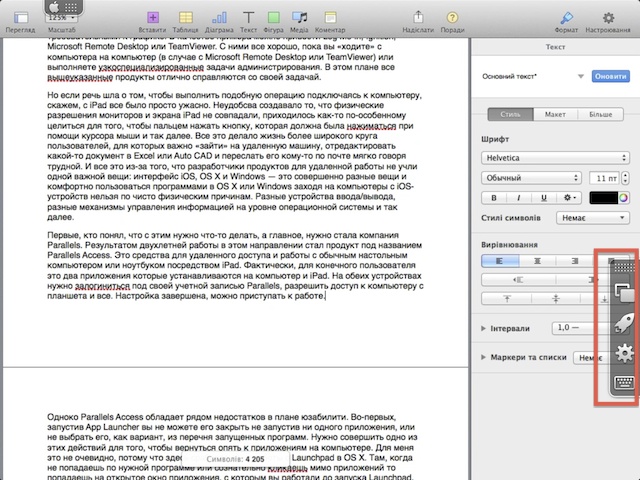Switch to the Стиль tab
The height and width of the screenshot is (480, 640).
[510, 114]
